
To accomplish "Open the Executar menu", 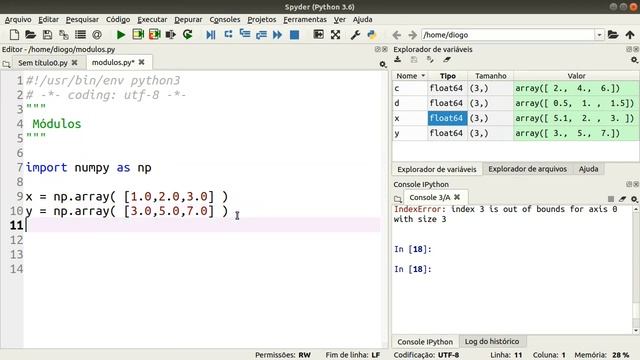I will tap(152, 19).
